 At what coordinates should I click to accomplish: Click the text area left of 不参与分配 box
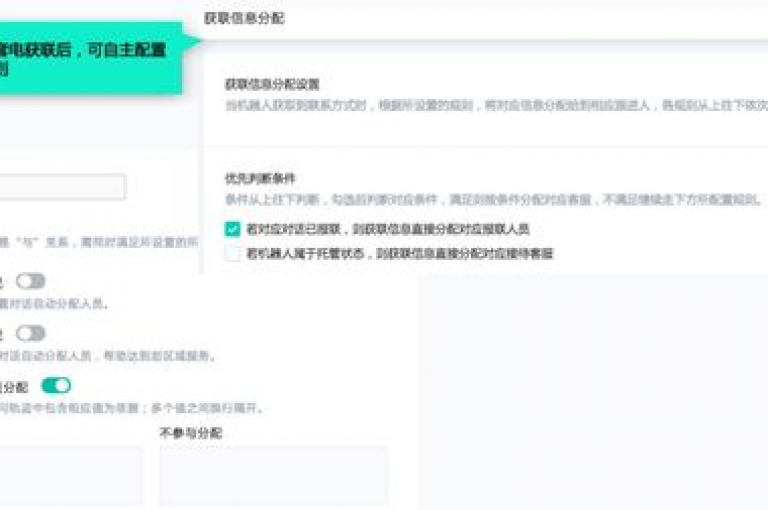[x=71, y=476]
